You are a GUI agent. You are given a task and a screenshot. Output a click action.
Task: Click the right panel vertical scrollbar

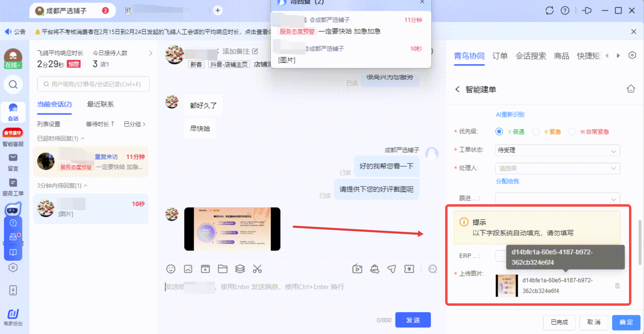(640, 242)
